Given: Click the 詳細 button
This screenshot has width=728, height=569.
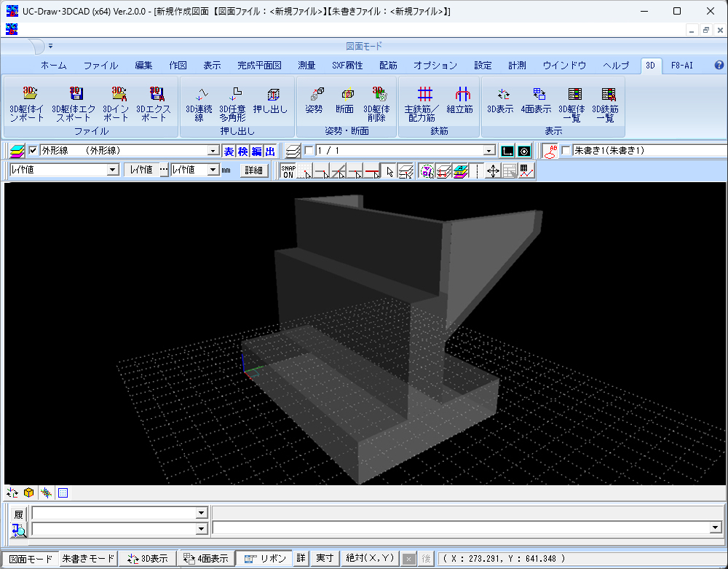Looking at the screenshot, I should (x=253, y=170).
